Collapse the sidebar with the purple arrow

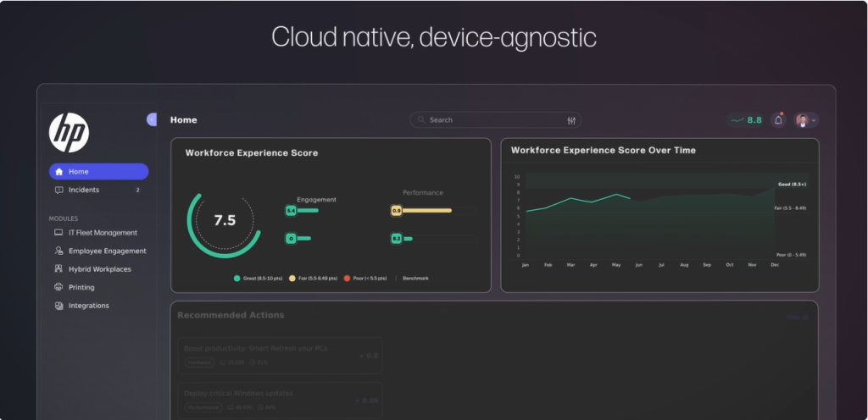pos(152,120)
